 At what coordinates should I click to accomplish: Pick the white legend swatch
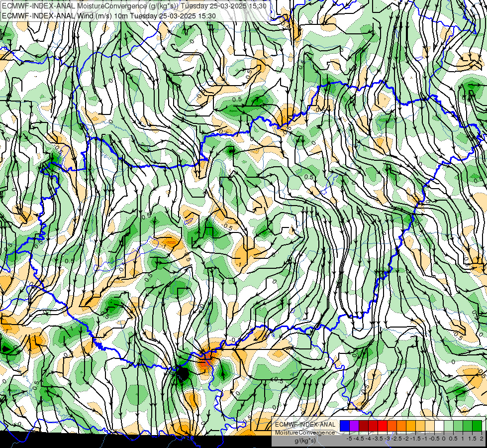pyautogui.click(x=439, y=426)
